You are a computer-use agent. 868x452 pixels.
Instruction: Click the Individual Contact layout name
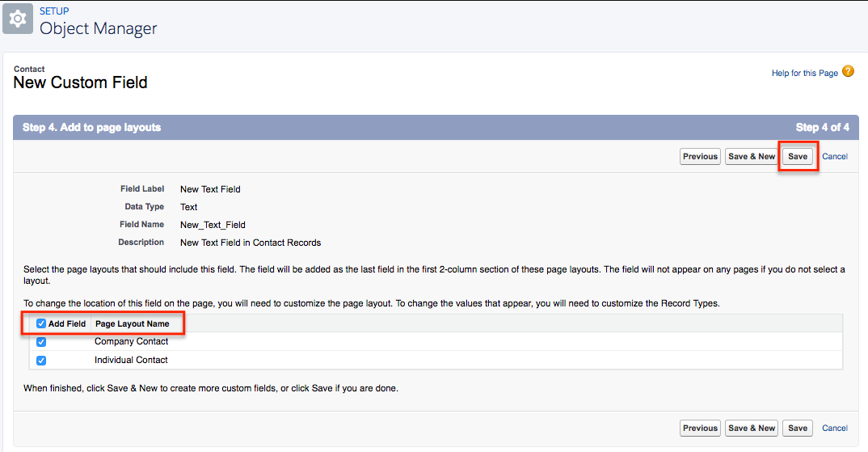point(131,361)
